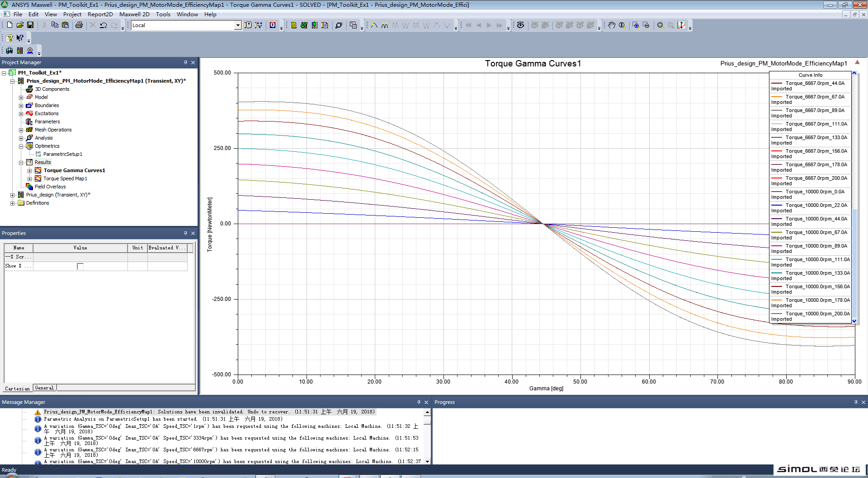This screenshot has height=478, width=868.
Task: Add a single-peak marker curve icon
Action: 374,25
